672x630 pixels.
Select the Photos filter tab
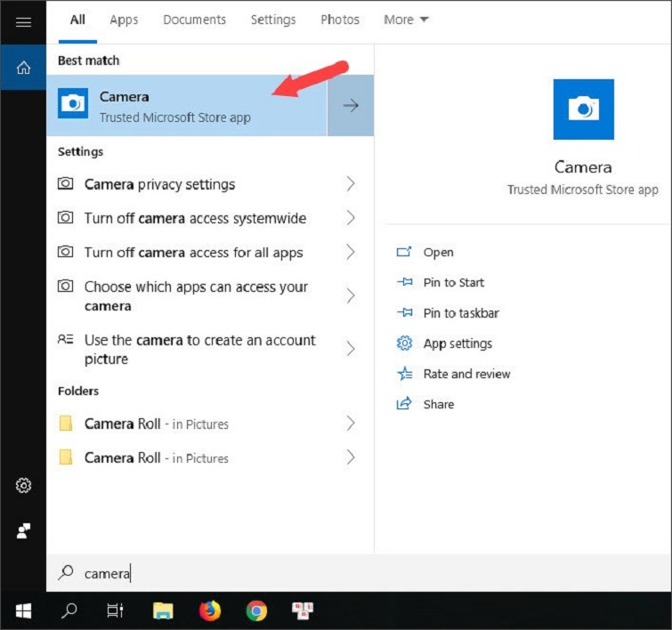(340, 20)
